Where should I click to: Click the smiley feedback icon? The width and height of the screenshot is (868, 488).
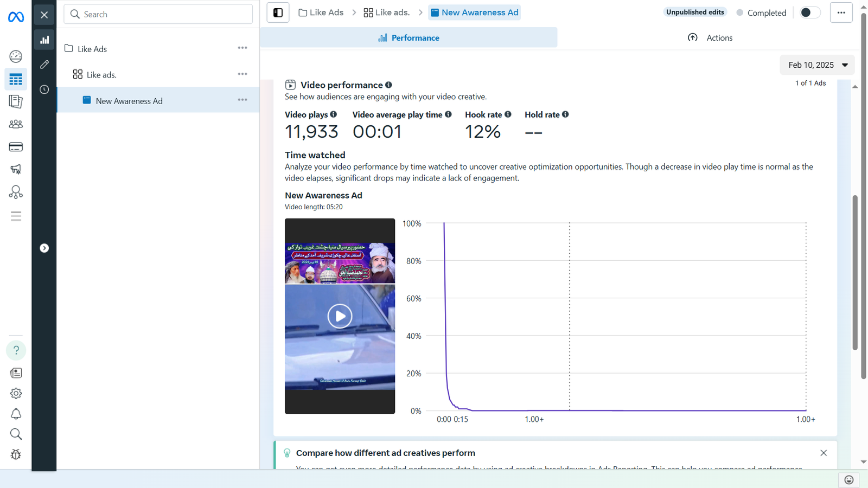(849, 480)
